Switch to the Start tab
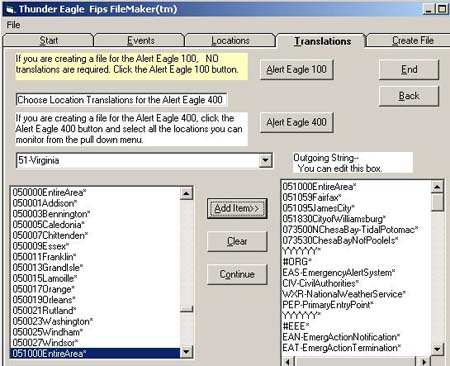 49,41
